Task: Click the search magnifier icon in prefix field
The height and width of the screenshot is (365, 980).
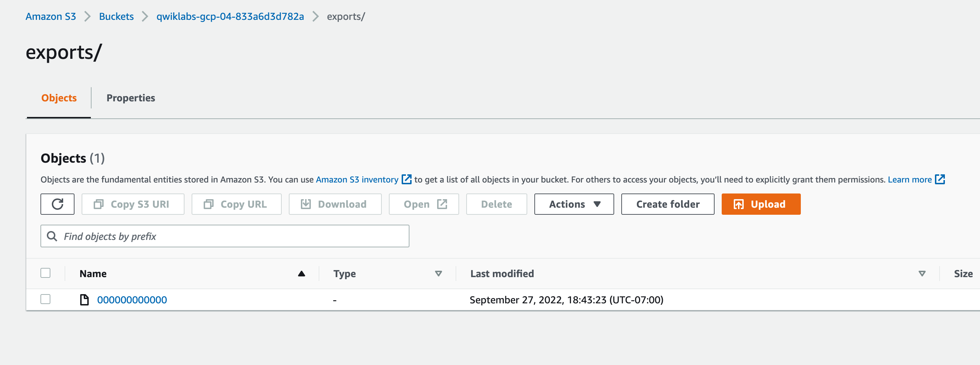Action: click(52, 236)
